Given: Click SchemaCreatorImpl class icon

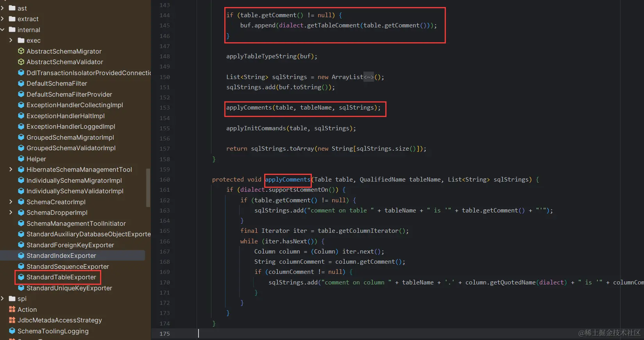Looking at the screenshot, I should click(x=21, y=202).
